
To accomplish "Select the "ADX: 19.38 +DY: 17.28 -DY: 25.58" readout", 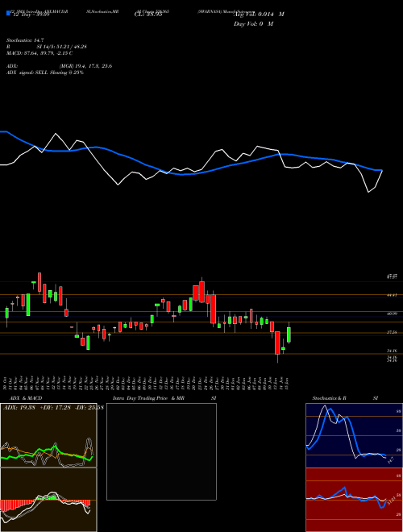I will pyautogui.click(x=53, y=407).
